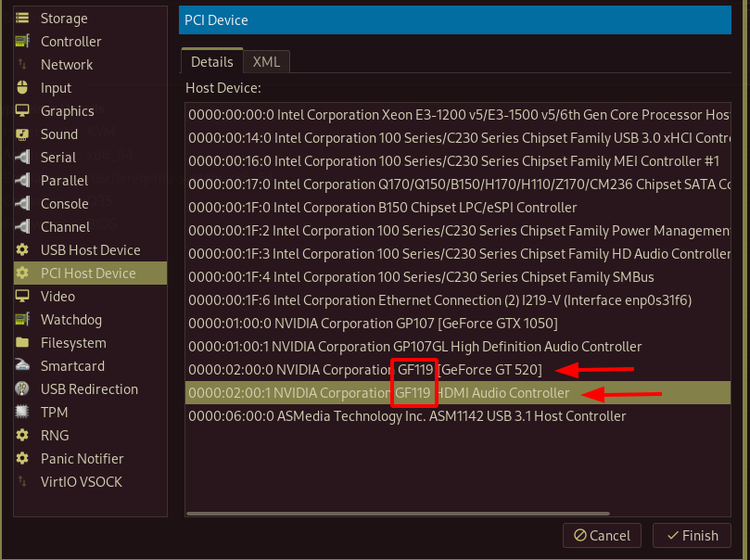Cancel adding the PCI device
The height and width of the screenshot is (560, 750).
point(602,535)
